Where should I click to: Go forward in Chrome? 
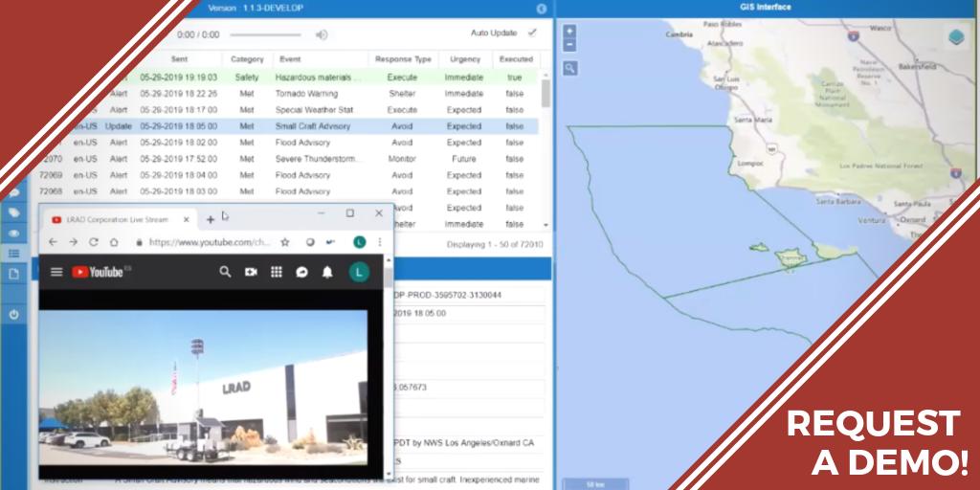click(73, 242)
